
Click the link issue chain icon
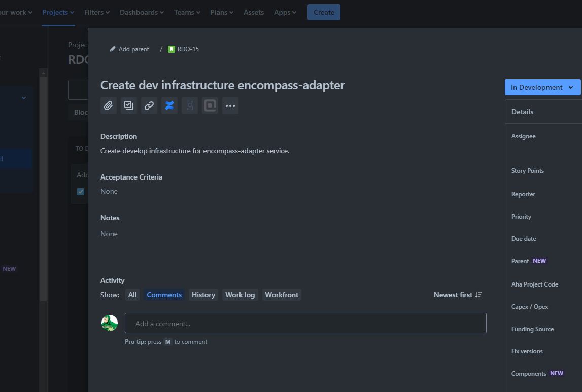click(149, 105)
